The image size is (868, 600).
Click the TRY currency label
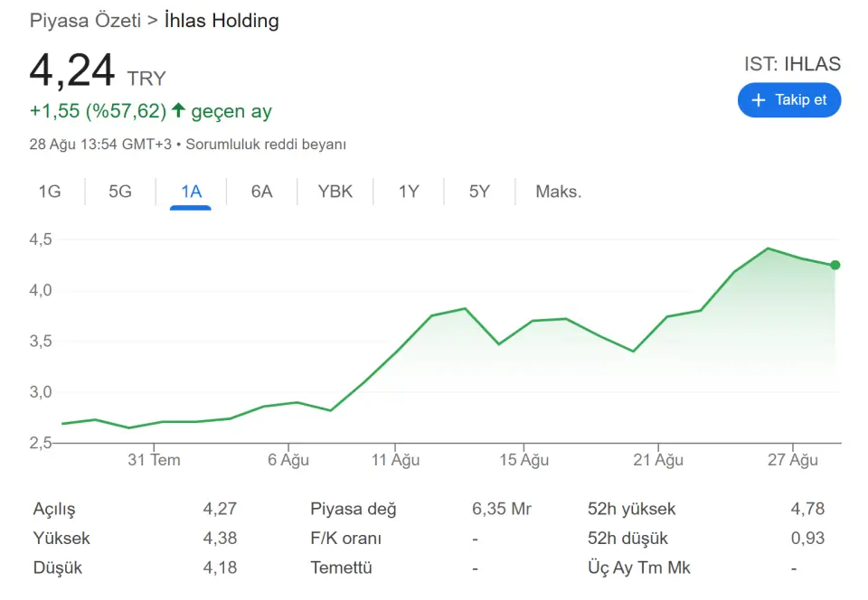pos(146,79)
